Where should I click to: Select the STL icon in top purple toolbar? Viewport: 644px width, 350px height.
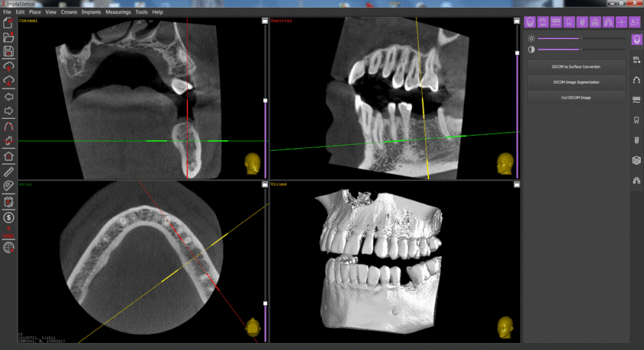543,22
